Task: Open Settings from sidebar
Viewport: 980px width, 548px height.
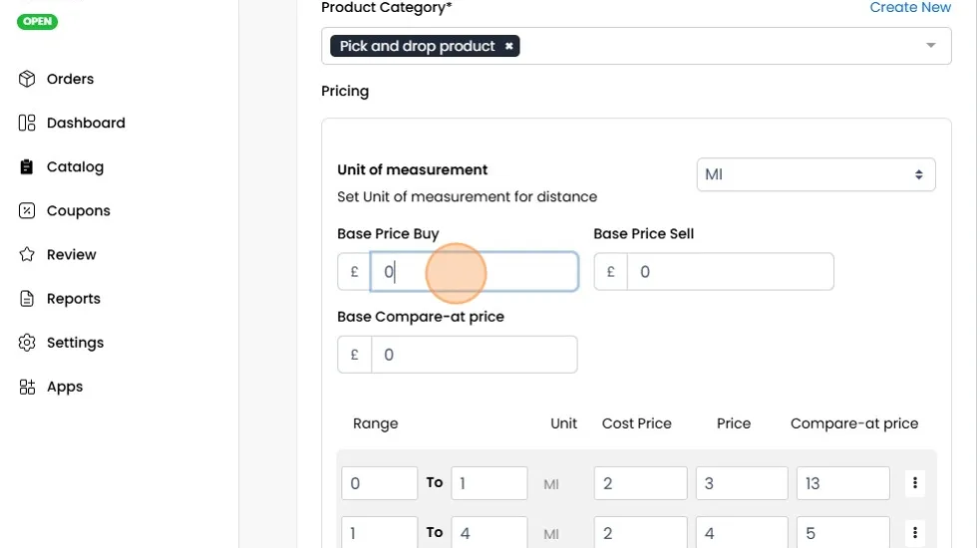Action: 75,343
